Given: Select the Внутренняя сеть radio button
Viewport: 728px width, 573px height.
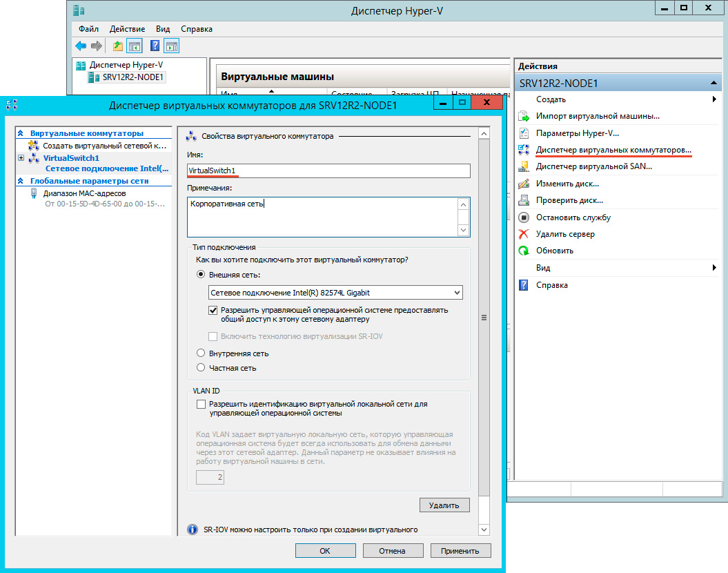Looking at the screenshot, I should [201, 353].
